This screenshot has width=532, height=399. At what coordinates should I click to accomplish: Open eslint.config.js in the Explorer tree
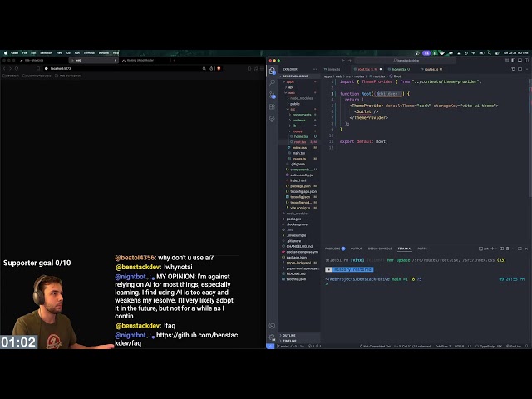[x=301, y=175]
